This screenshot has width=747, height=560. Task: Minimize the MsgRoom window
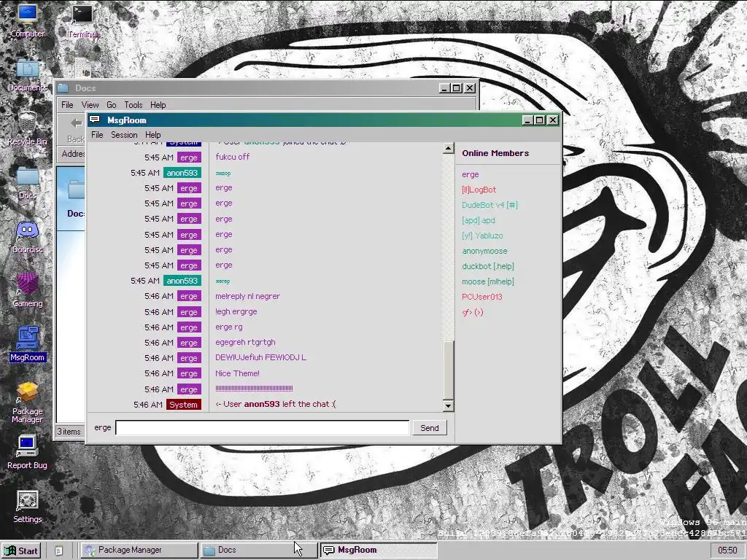click(527, 120)
